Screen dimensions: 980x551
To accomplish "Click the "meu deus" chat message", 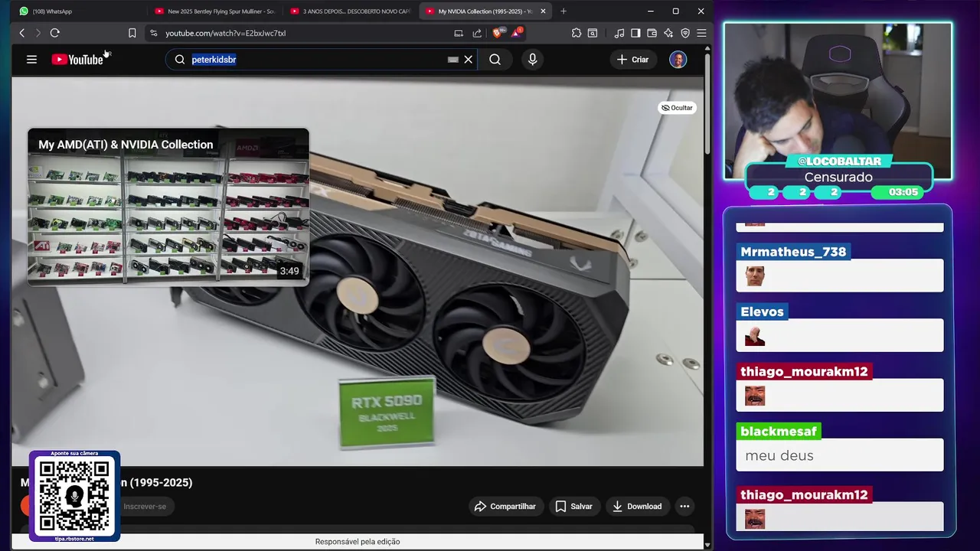I will [x=779, y=455].
